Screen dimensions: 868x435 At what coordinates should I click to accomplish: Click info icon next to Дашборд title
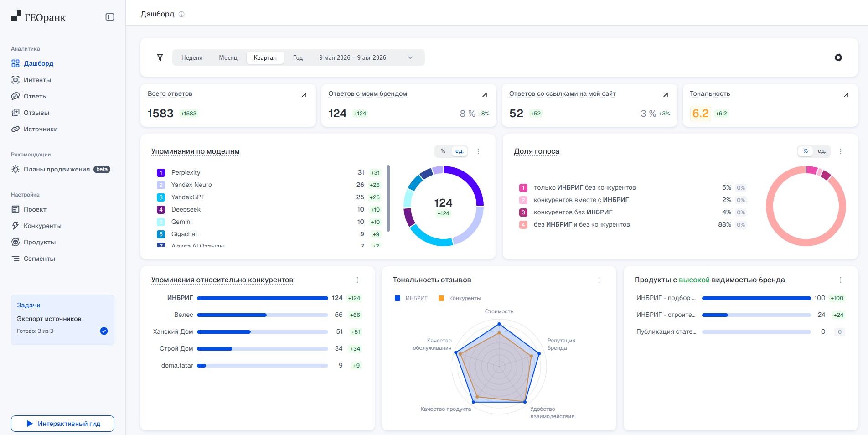pos(181,14)
